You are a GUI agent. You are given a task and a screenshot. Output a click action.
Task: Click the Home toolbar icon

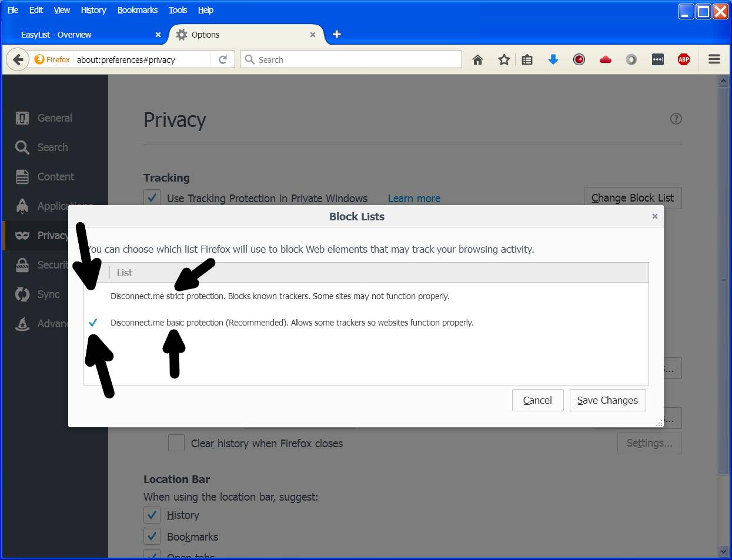point(477,59)
